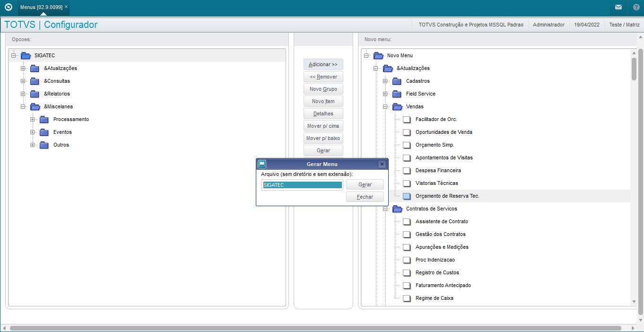Collapse the Vendas node
Screen dimensions: 644x332
point(385,106)
